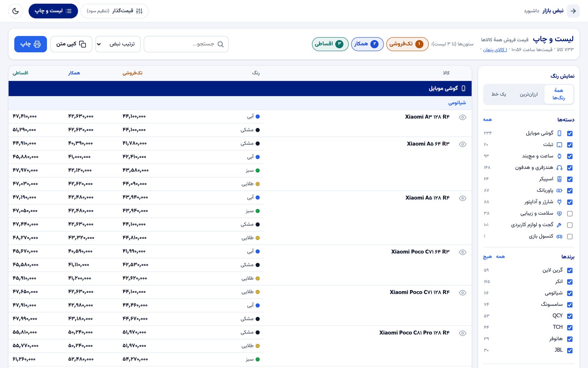588x368 pixels.
Task: Toggle dark mode moon icon
Action: (15, 11)
